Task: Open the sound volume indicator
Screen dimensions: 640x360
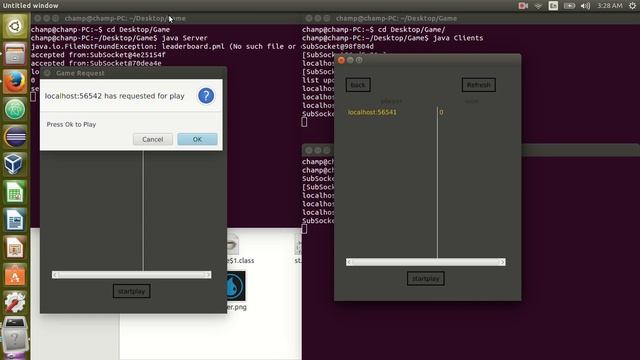Action: pyautogui.click(x=585, y=6)
